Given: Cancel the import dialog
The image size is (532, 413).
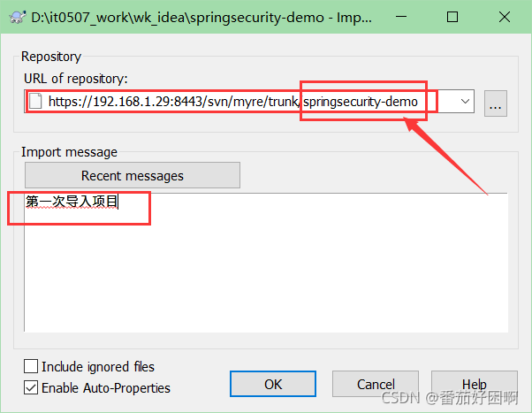Looking at the screenshot, I should 376,384.
